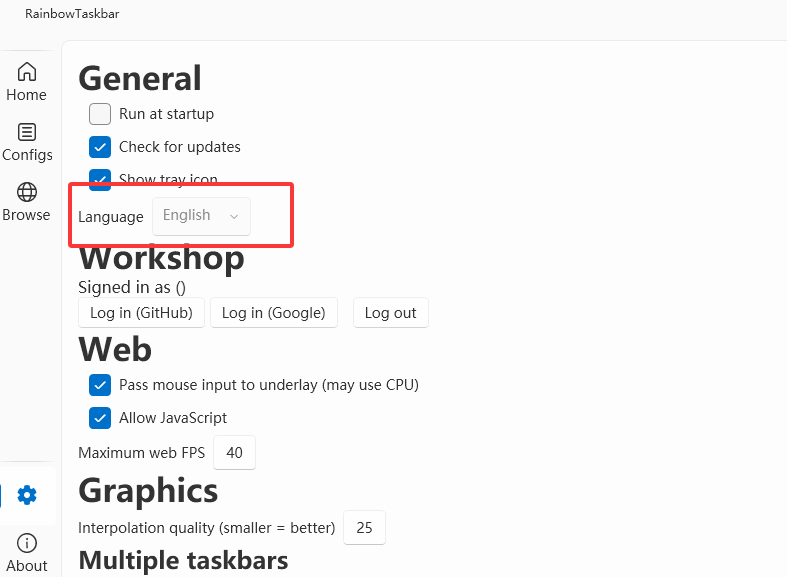Toggle the Show tray icon checkbox
Viewport: 787px width, 577px height.
(100, 179)
